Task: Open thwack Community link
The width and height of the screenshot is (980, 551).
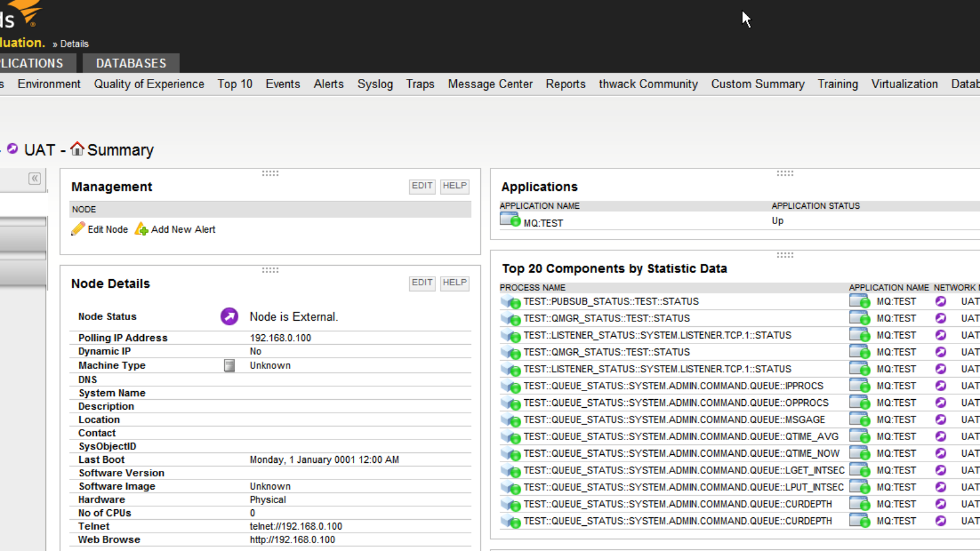Action: coord(648,84)
